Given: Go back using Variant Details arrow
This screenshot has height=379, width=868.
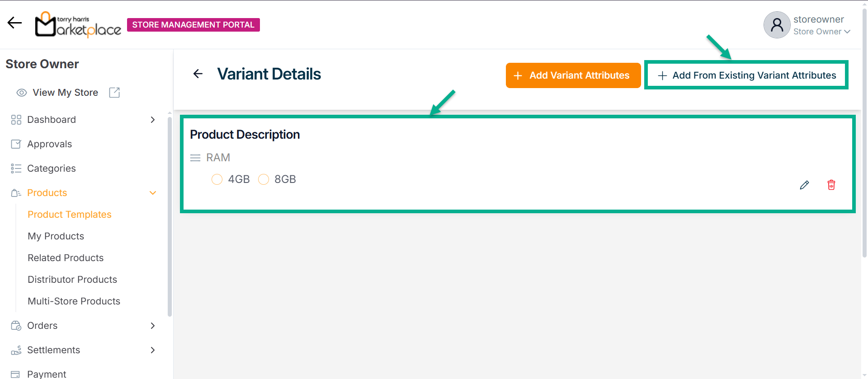Looking at the screenshot, I should [198, 74].
